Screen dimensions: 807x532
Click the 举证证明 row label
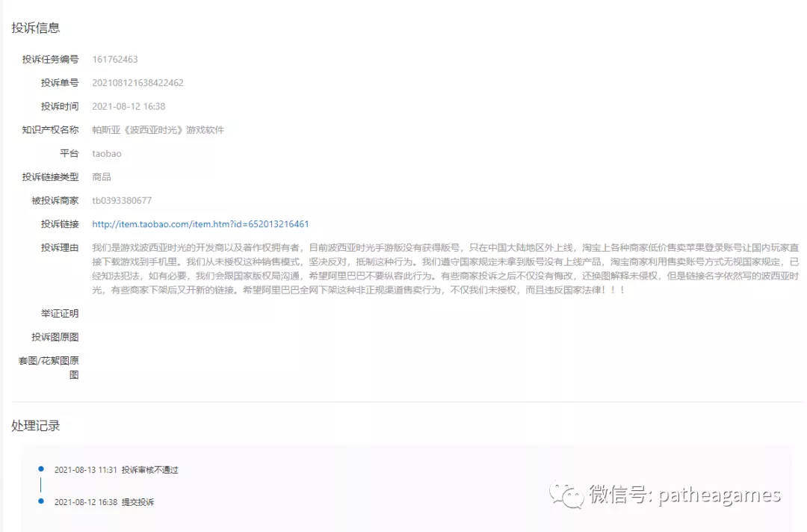pyautogui.click(x=59, y=313)
